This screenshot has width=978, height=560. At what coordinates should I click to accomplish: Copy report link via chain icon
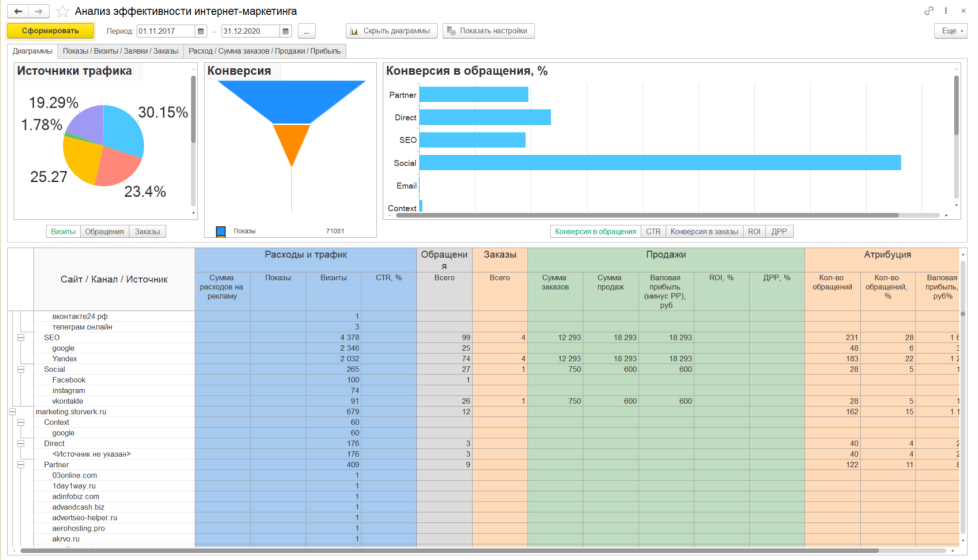pyautogui.click(x=929, y=10)
